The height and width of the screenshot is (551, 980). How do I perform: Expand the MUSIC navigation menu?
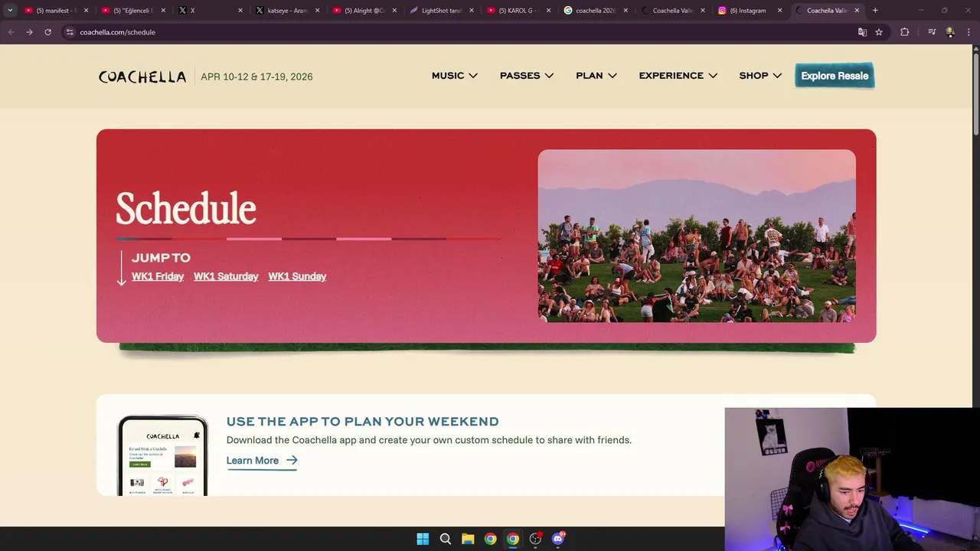coord(454,76)
